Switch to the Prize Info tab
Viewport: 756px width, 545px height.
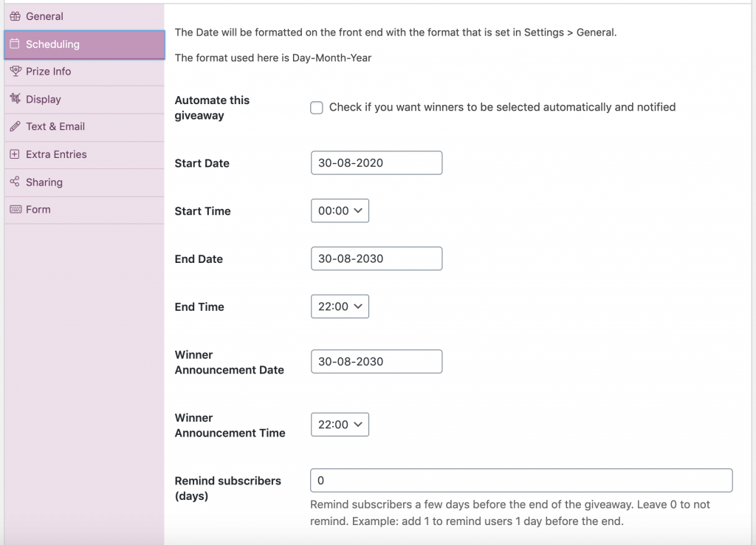[84, 72]
